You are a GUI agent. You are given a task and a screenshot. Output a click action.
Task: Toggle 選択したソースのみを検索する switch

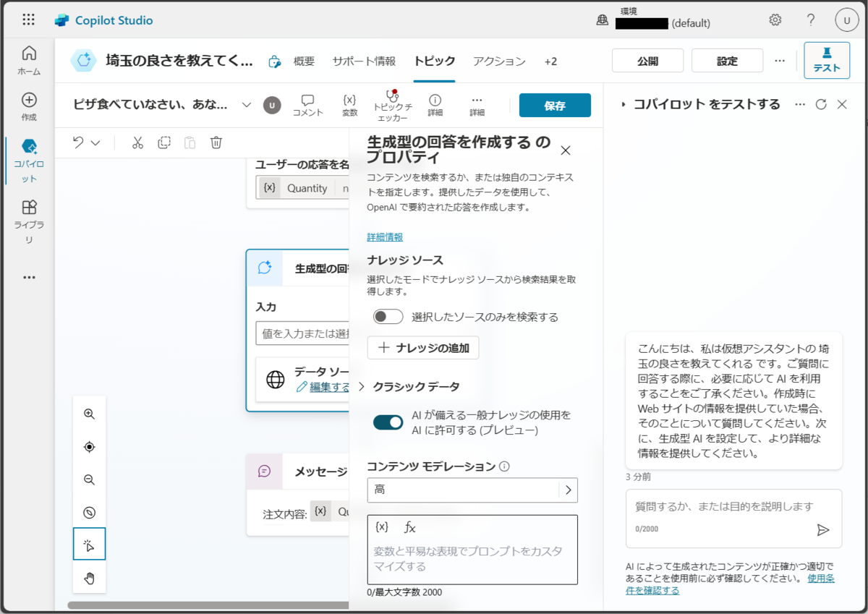pyautogui.click(x=388, y=317)
